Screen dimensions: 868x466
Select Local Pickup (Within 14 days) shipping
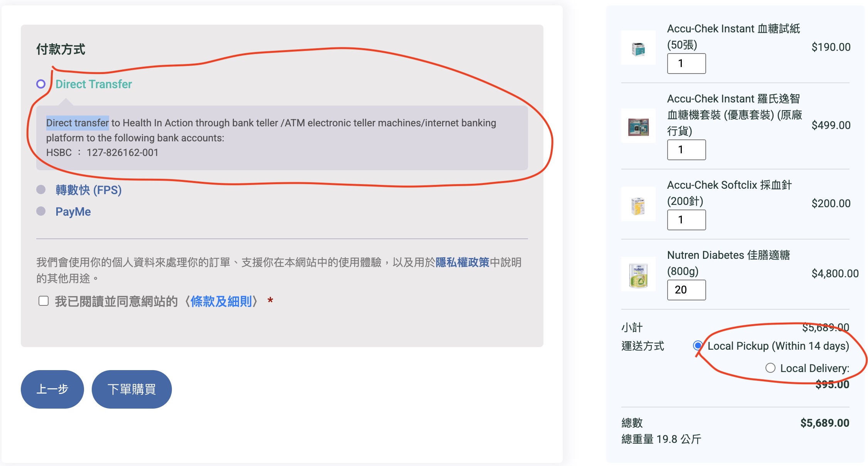697,345
